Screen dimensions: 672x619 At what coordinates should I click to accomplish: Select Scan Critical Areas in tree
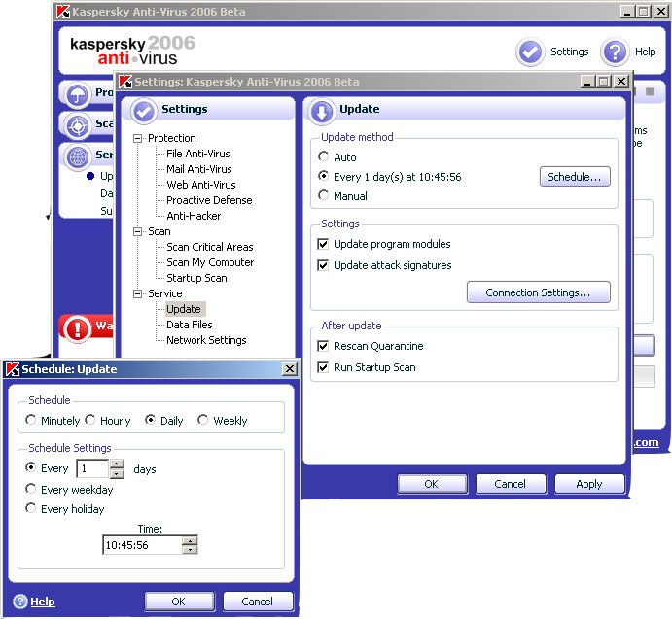(x=209, y=247)
